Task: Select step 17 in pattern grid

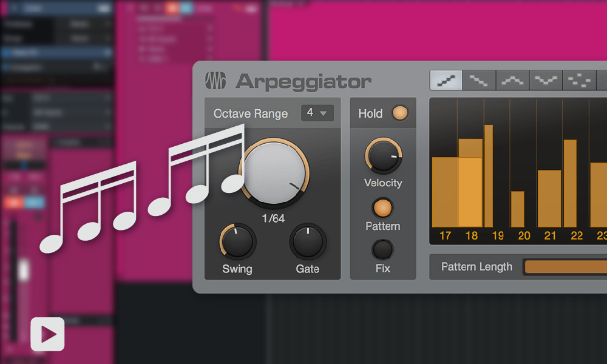Action: tap(445, 192)
